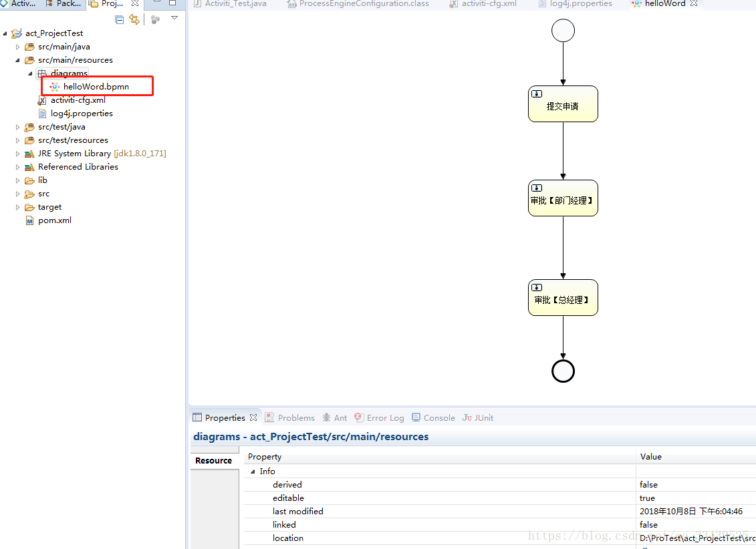The width and height of the screenshot is (756, 549).
Task: Close the Properties view tab
Action: (253, 417)
